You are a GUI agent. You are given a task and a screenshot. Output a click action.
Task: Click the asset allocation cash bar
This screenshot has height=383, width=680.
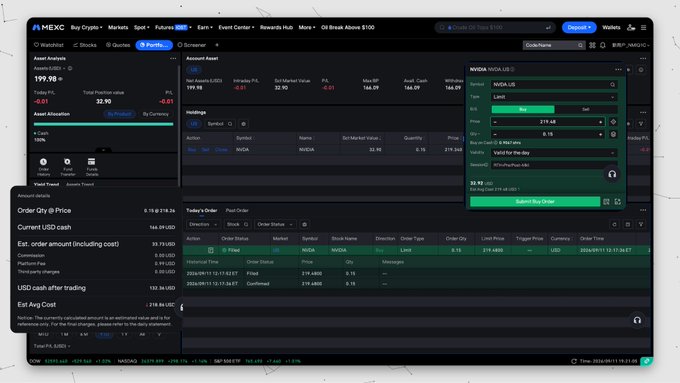click(103, 124)
